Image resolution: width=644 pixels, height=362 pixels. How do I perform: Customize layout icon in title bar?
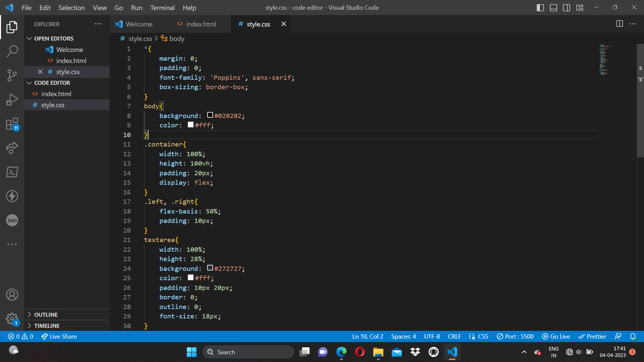580,8
